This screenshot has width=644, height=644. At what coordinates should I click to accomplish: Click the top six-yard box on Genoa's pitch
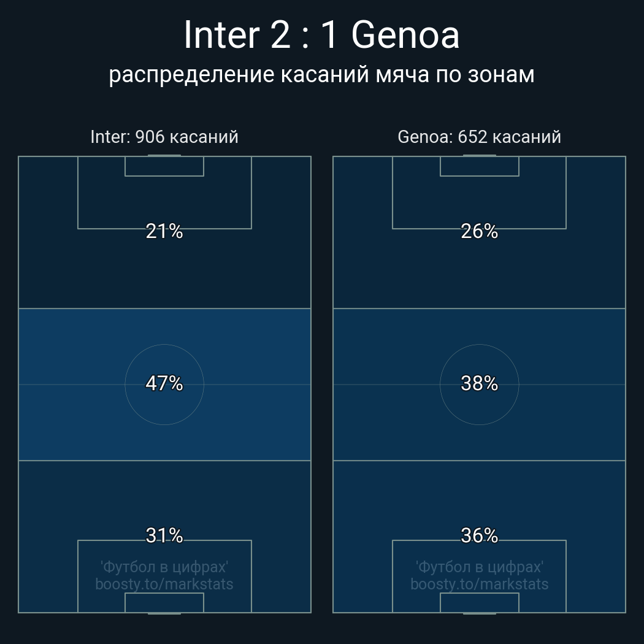479,166
